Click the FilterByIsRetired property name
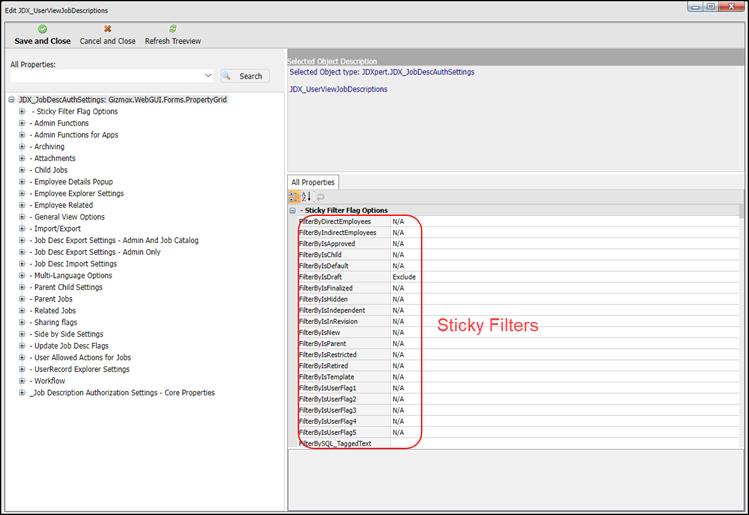The image size is (749, 515). pos(323,365)
